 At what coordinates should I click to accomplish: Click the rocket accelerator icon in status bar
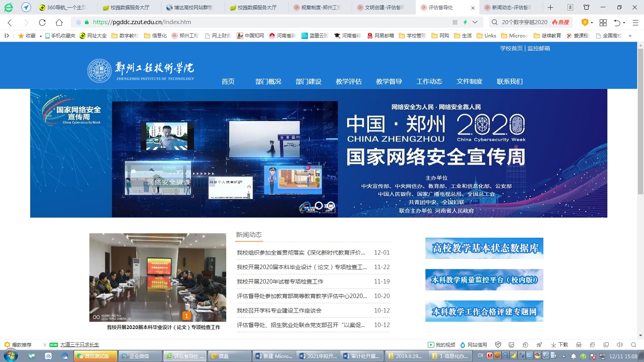539,345
